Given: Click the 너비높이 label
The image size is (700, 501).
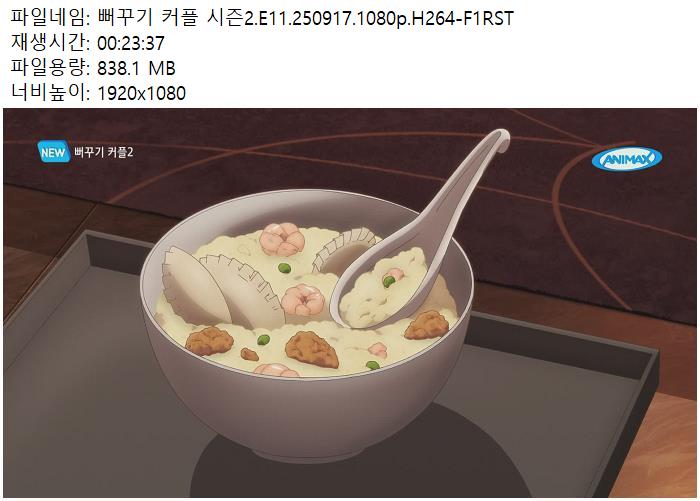Looking at the screenshot, I should coord(48,92).
